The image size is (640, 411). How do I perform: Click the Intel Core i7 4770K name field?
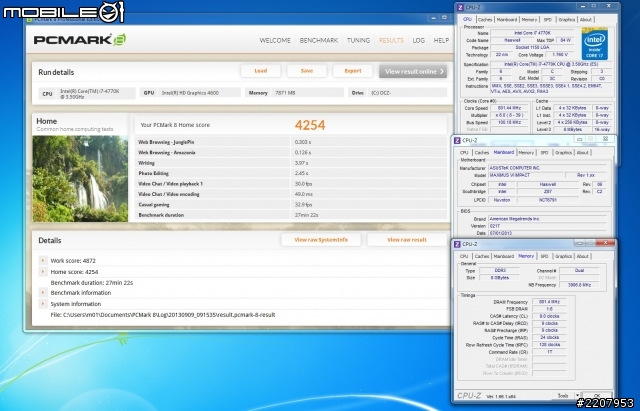pos(532,33)
